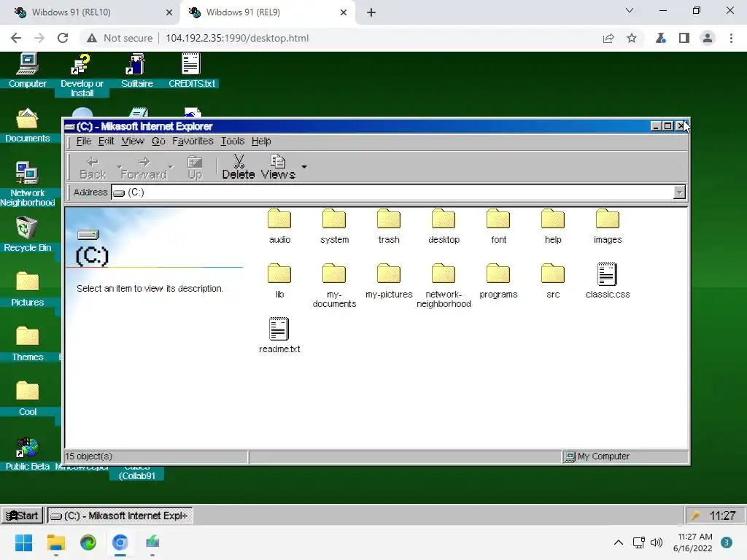
Task: Select the Public Beta desktop icon
Action: (27, 454)
